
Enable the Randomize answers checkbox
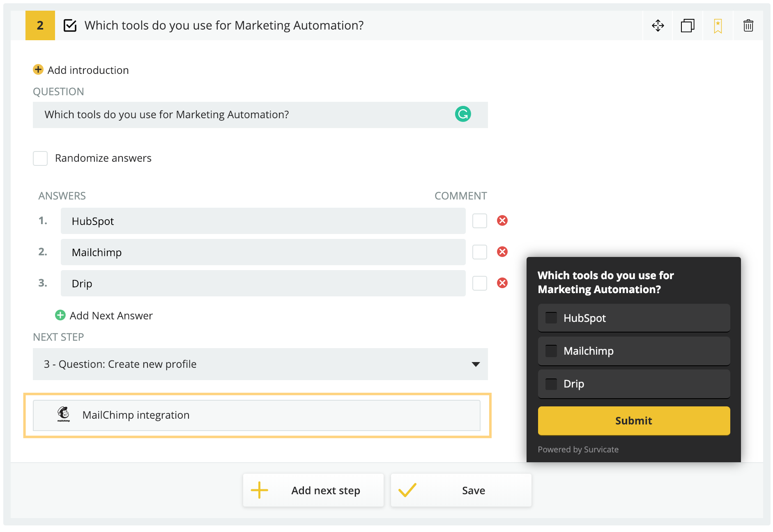[40, 158]
